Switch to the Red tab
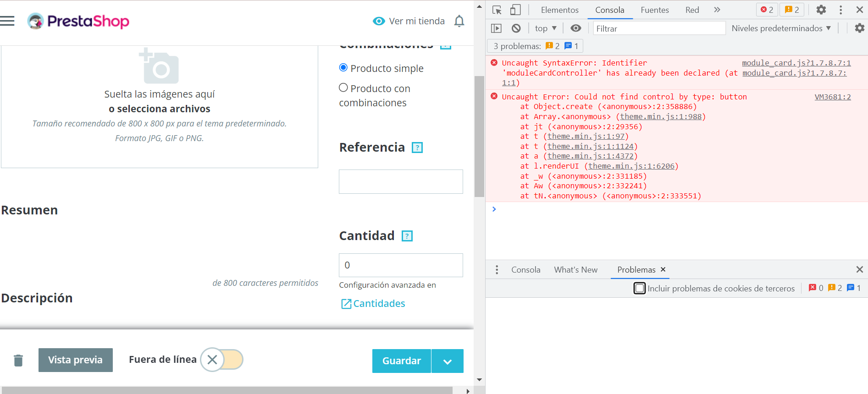This screenshot has width=868, height=394. pyautogui.click(x=692, y=10)
